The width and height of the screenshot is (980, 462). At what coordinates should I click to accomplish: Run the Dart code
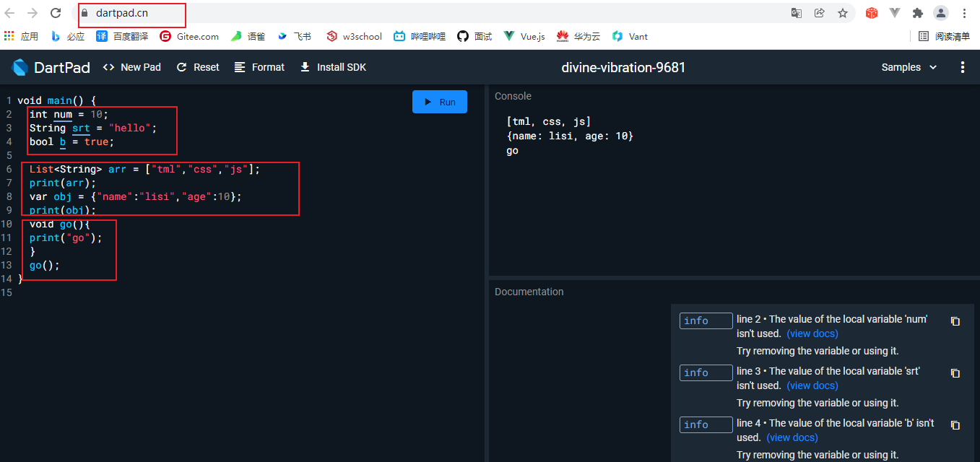tap(440, 102)
